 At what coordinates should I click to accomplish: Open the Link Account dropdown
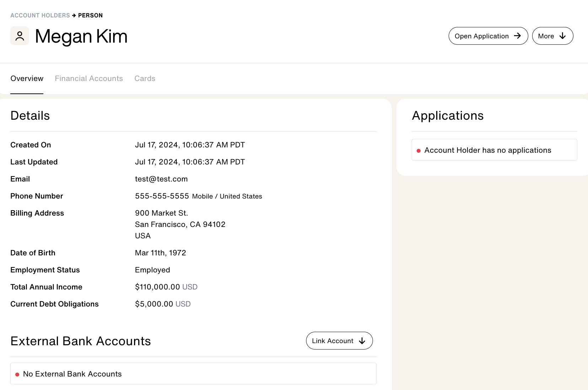point(339,340)
